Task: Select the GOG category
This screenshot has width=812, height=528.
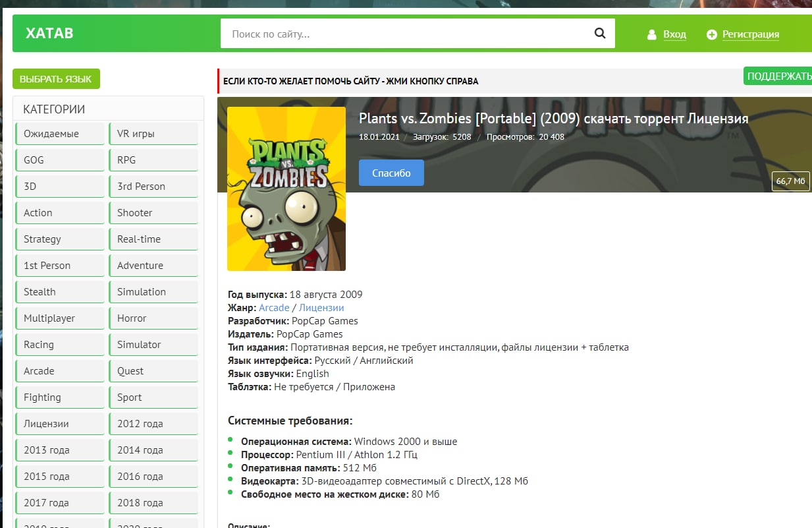Action: click(60, 160)
